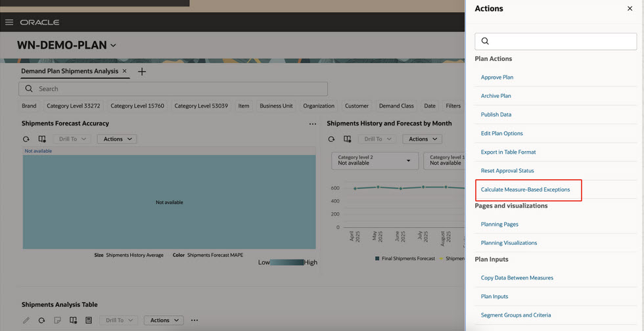Click the Category Level 33272 filter chip
Viewport: 644px width, 331px height.
pos(74,106)
